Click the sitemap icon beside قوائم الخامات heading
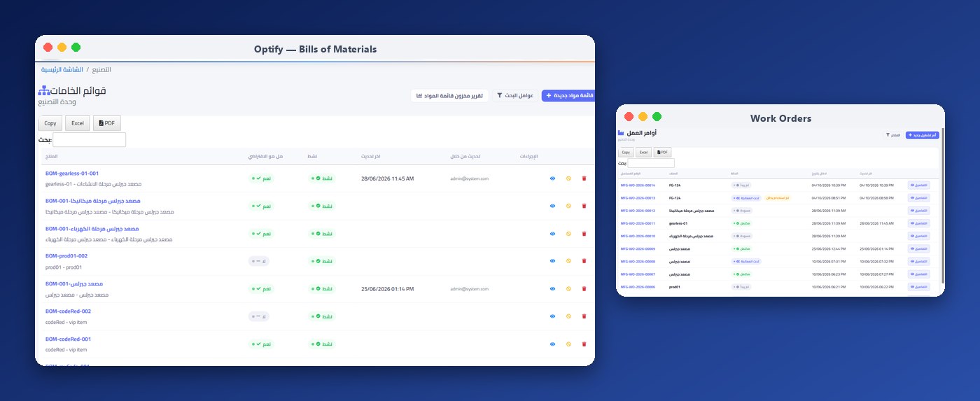 [x=45, y=90]
